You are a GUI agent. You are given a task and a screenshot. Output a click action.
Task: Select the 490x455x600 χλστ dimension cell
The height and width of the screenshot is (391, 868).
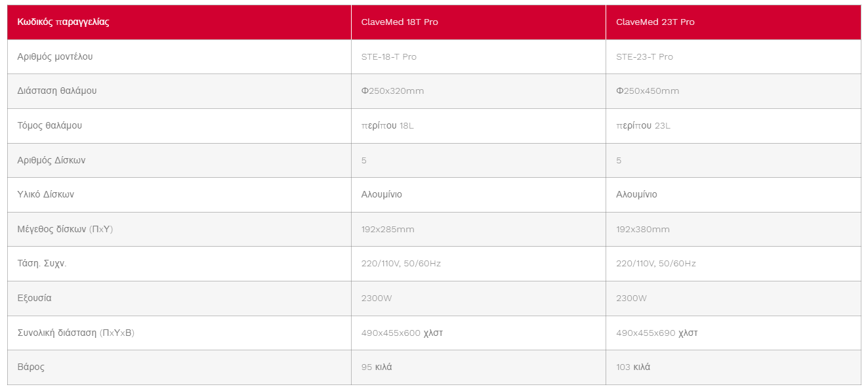[478, 333]
